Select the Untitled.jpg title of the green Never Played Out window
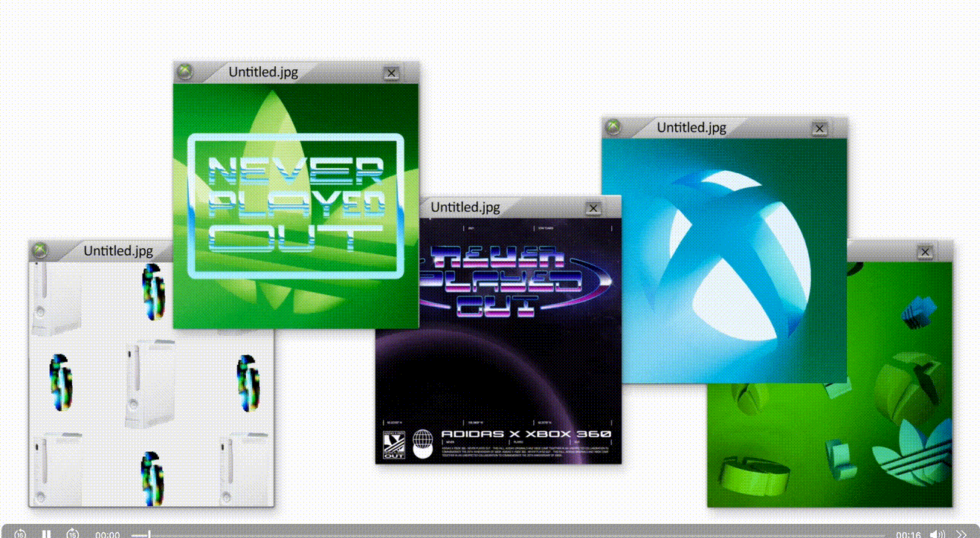Viewport: 980px width, 538px height. point(263,72)
